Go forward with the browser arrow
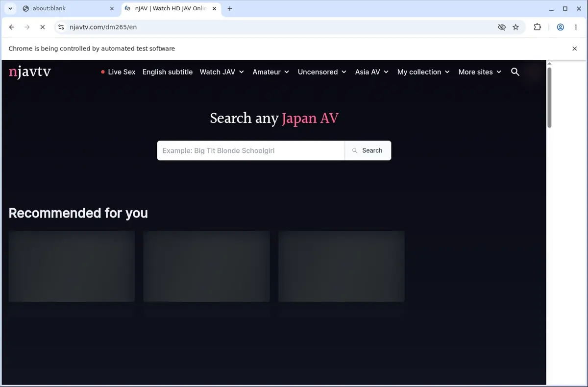This screenshot has height=387, width=588. pos(27,27)
